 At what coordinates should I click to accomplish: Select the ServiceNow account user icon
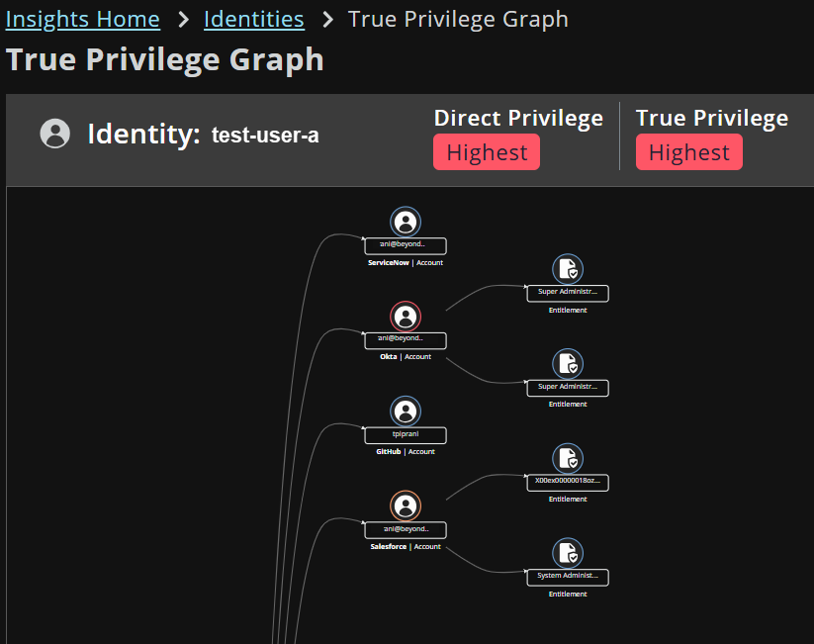(x=405, y=222)
